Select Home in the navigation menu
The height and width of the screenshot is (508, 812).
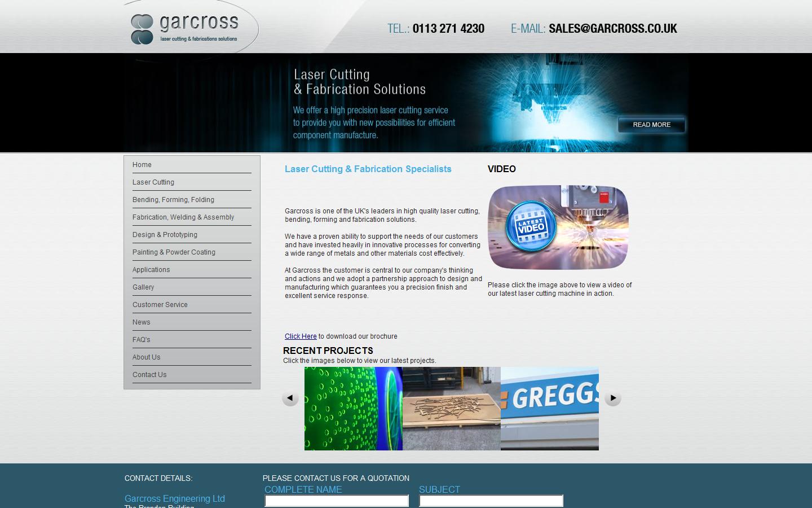pos(142,164)
